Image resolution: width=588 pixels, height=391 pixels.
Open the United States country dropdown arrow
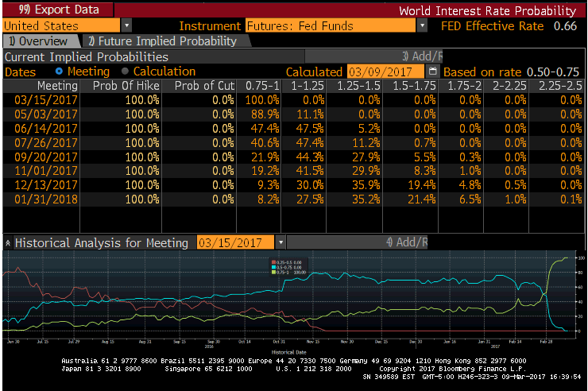[x=127, y=26]
